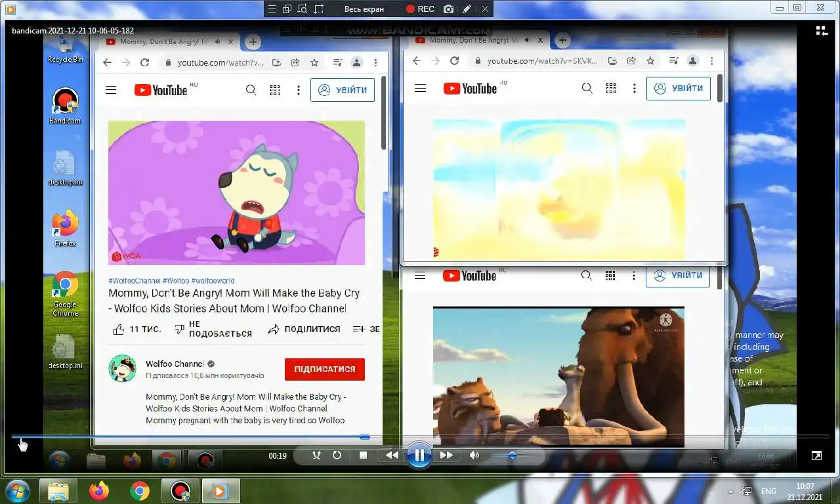Stop playback in media player
Image resolution: width=840 pixels, height=504 pixels.
363,455
